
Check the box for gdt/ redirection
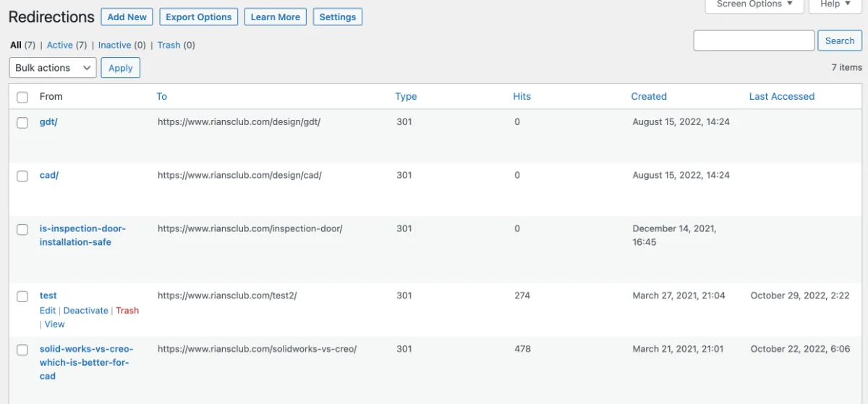pos(22,123)
